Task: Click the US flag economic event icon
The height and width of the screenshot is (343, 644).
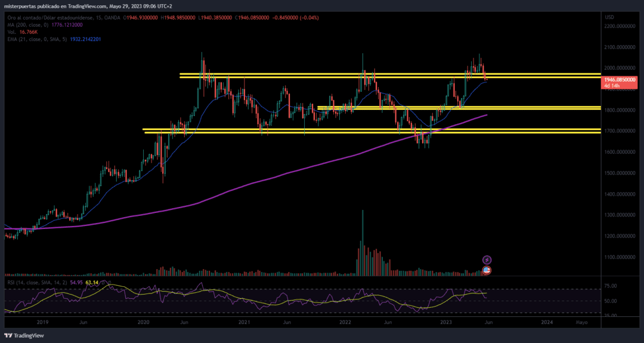Action: [487, 270]
